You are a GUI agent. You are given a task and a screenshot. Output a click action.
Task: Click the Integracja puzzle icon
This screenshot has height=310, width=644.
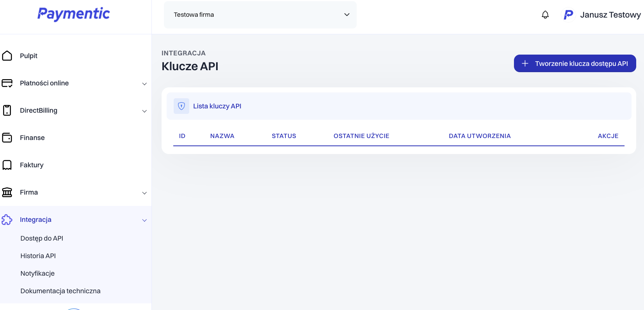7,220
